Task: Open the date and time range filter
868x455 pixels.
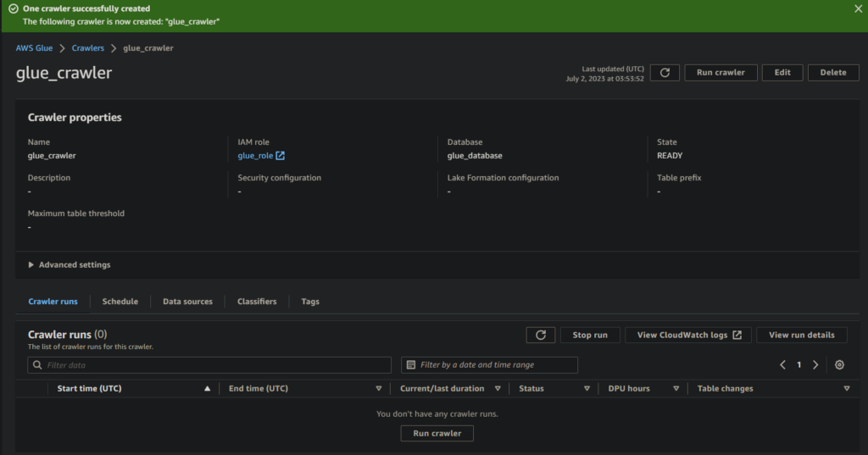Action: tap(489, 365)
